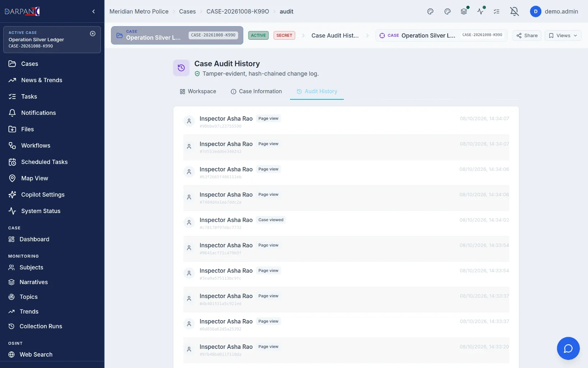
Task: Click the activity pulse icon in top bar
Action: click(x=480, y=11)
